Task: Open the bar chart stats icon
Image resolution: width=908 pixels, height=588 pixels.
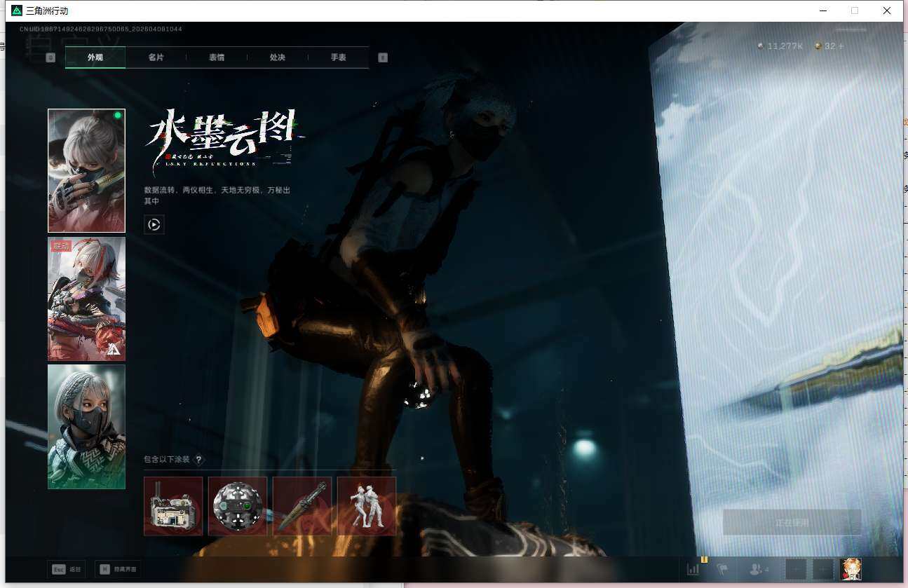Action: pyautogui.click(x=693, y=569)
